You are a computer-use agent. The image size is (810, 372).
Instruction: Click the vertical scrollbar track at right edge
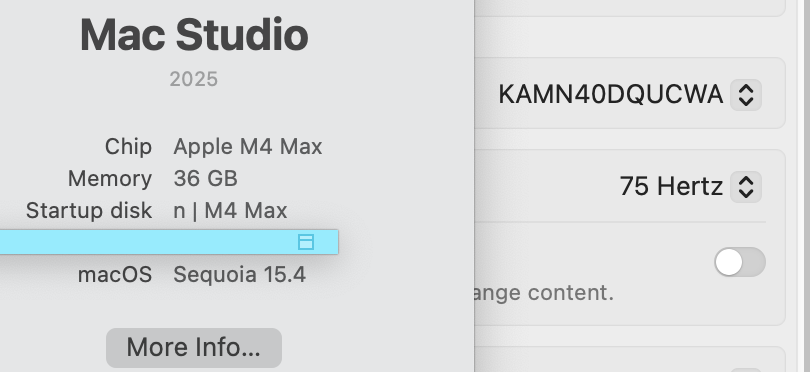(x=803, y=186)
